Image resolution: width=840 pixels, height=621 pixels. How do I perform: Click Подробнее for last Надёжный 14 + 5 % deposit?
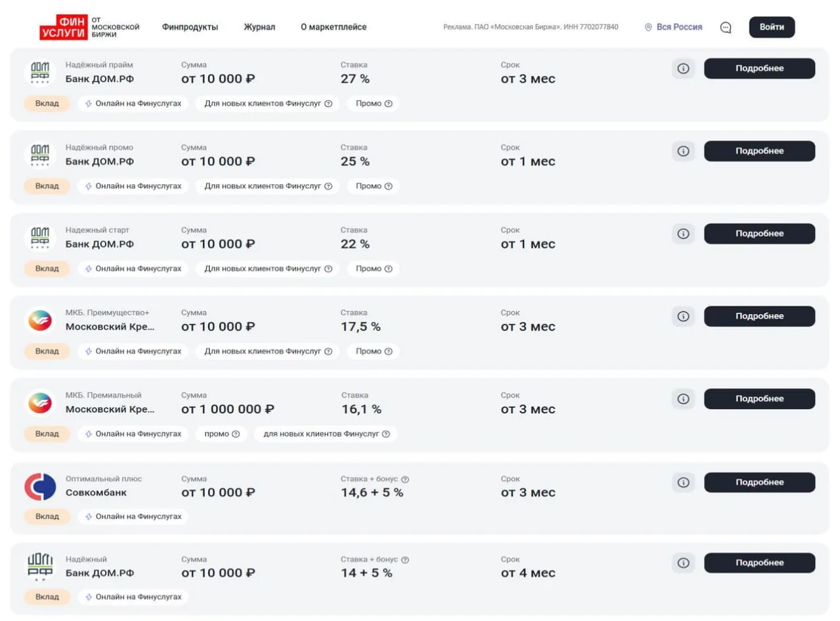click(759, 563)
